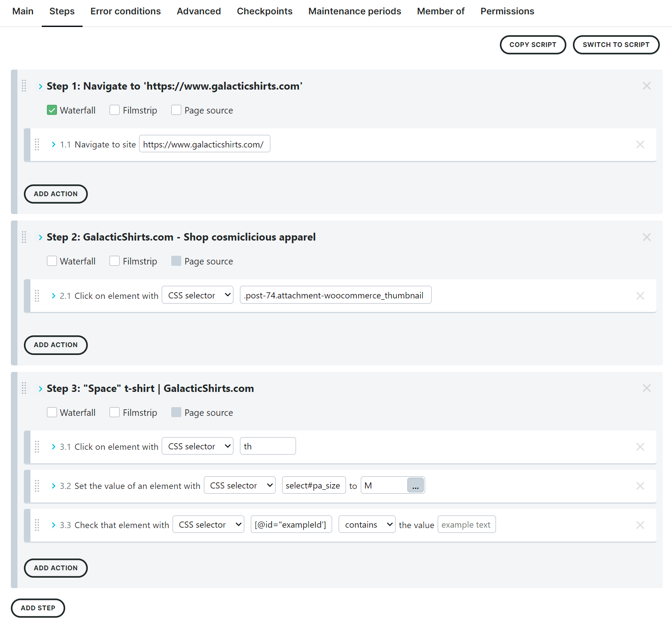Open CSS selector dropdown in action 3.2

tap(240, 485)
